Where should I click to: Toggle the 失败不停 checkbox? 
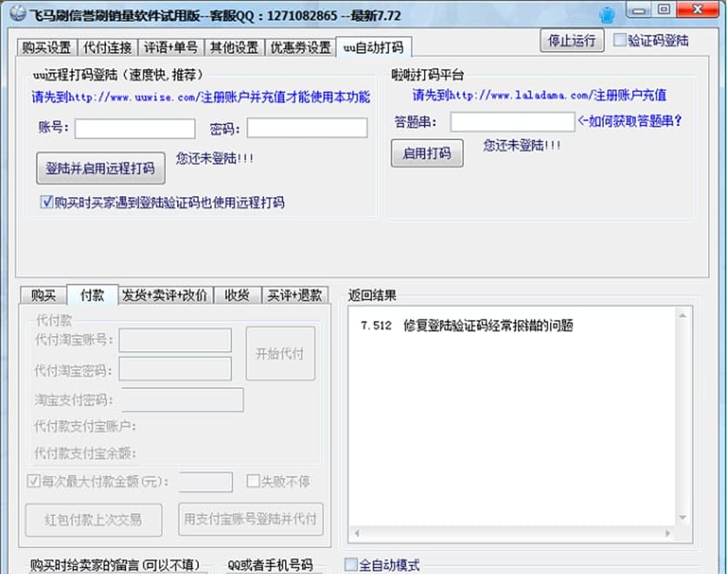(x=253, y=481)
